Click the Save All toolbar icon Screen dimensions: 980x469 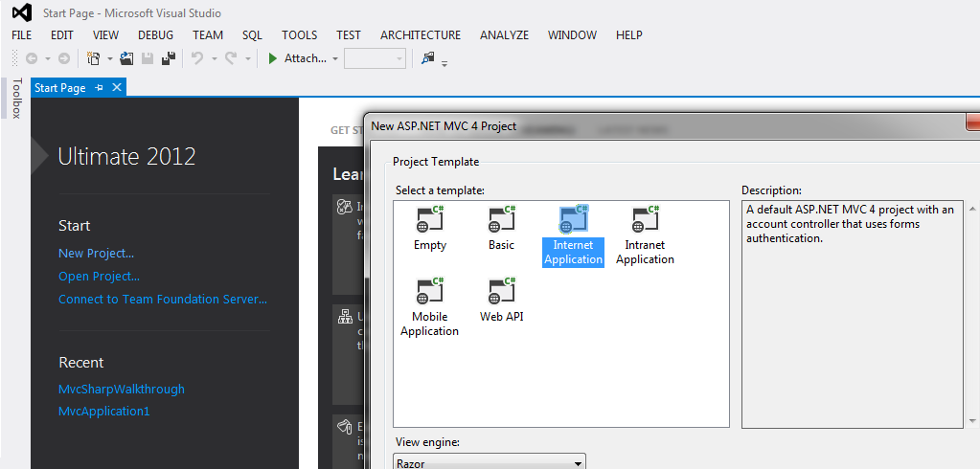pos(169,58)
